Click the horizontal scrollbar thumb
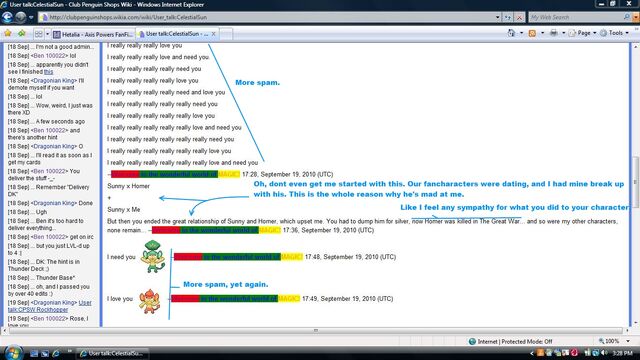Screen dimensions: 640x360 point(316,330)
